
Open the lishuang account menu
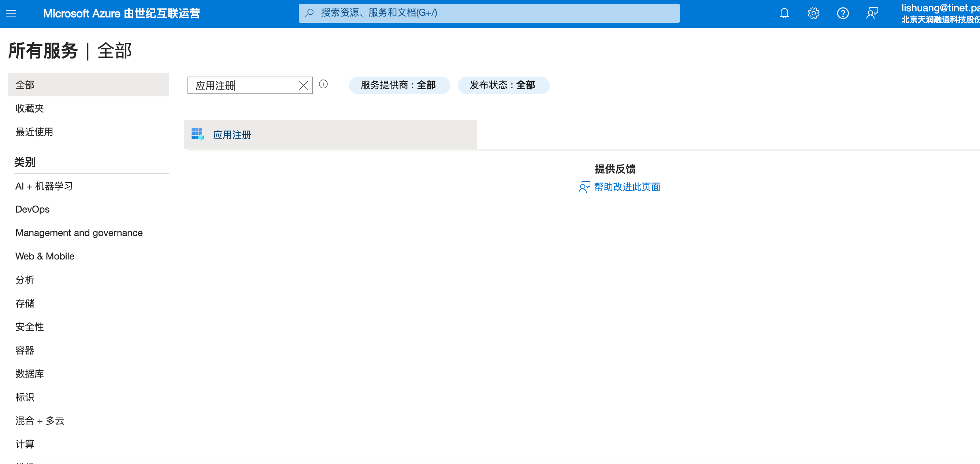pyautogui.click(x=940, y=13)
